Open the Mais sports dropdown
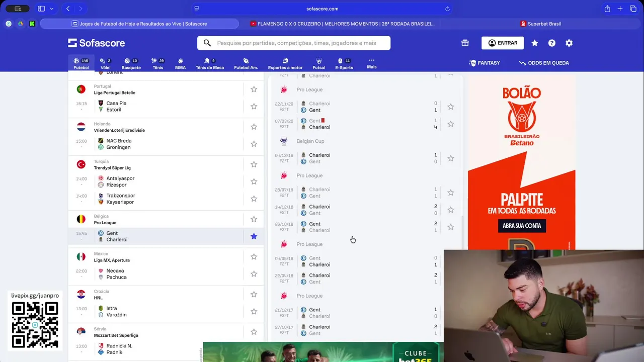Viewport: 644px width, 362px height. 372,63
